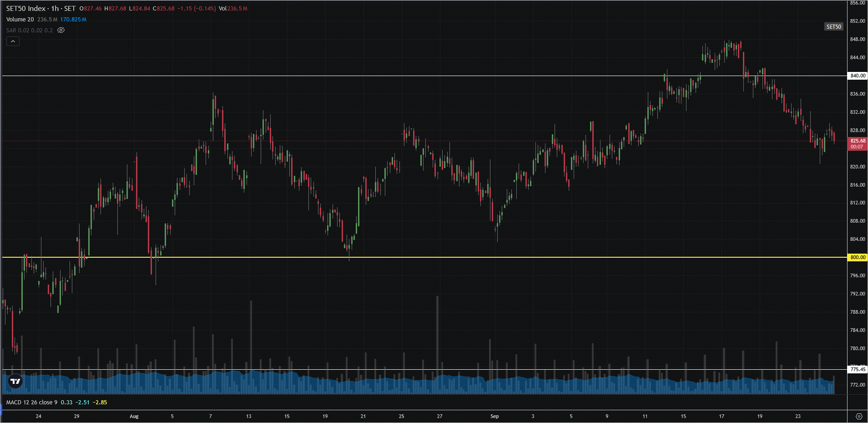Click the white 840.00 price line label
This screenshot has height=423, width=868.
[858, 76]
